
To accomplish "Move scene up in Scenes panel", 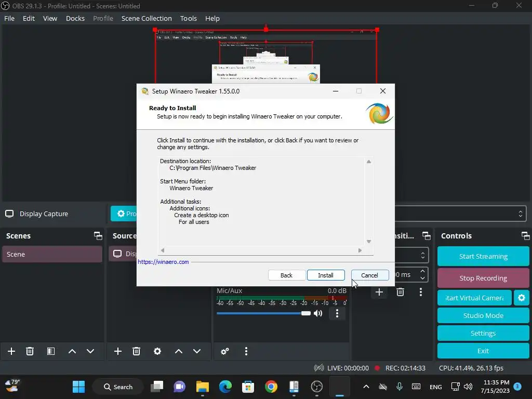I will (x=72, y=351).
